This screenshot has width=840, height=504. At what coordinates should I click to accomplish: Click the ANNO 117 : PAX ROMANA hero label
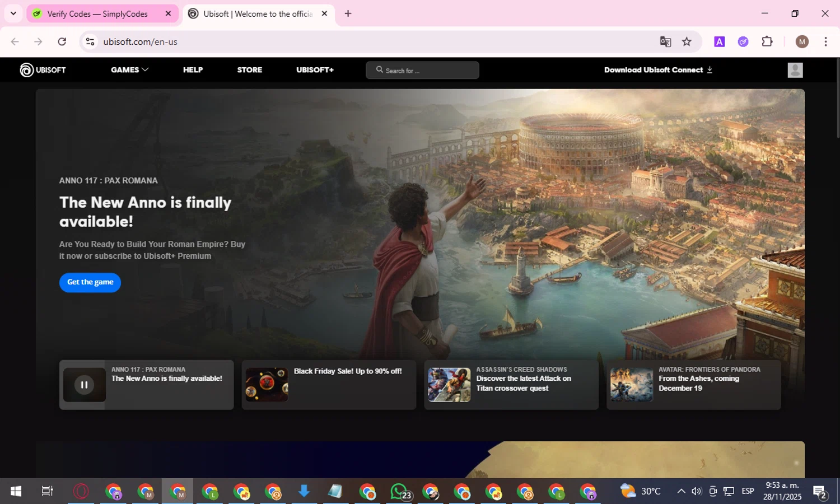108,180
